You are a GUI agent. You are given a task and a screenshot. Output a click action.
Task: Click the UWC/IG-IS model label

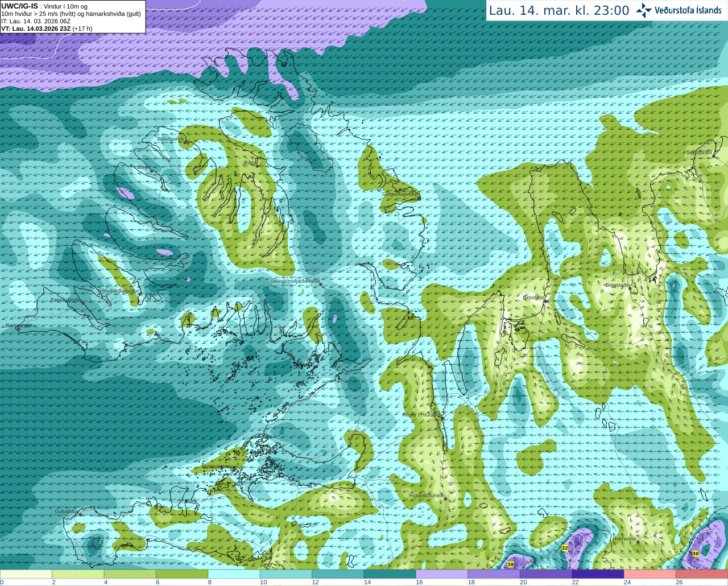click(19, 6)
